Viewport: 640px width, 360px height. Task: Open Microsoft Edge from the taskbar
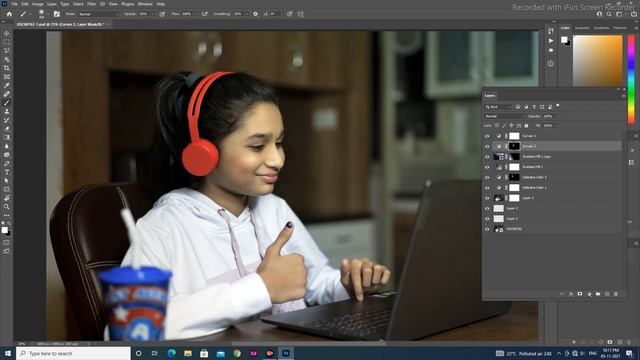[x=171, y=353]
